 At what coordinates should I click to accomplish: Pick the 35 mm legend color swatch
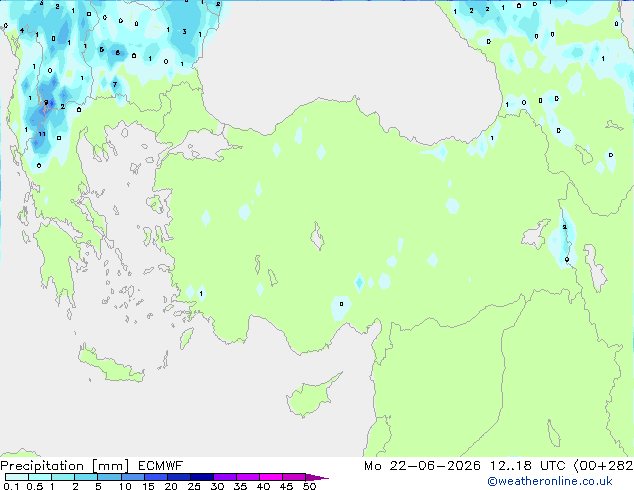(247, 477)
